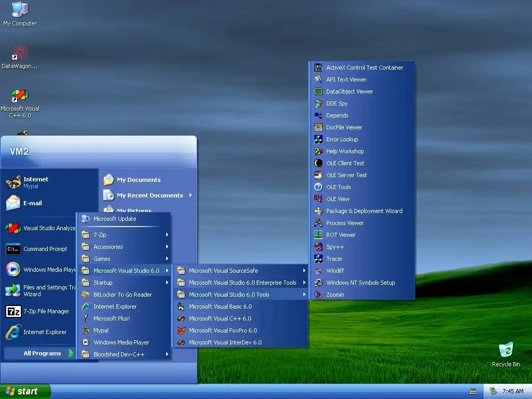Click the Spy++ icon

click(x=318, y=247)
